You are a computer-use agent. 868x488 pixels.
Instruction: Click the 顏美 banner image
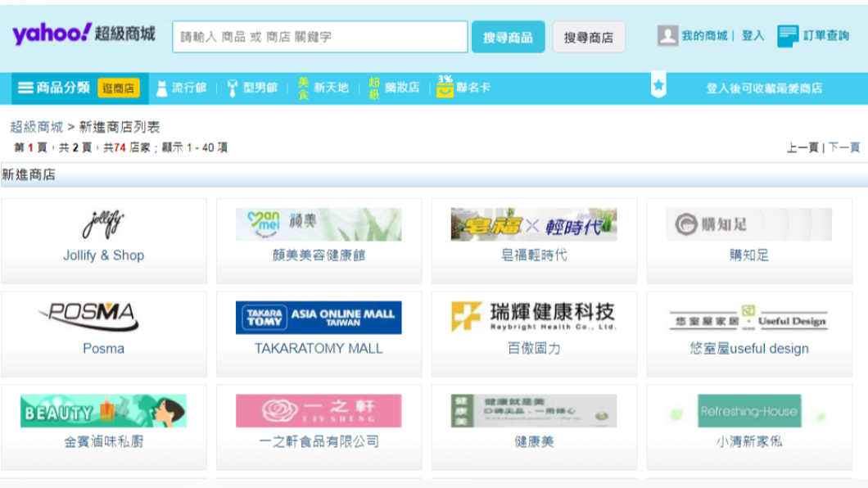point(319,224)
